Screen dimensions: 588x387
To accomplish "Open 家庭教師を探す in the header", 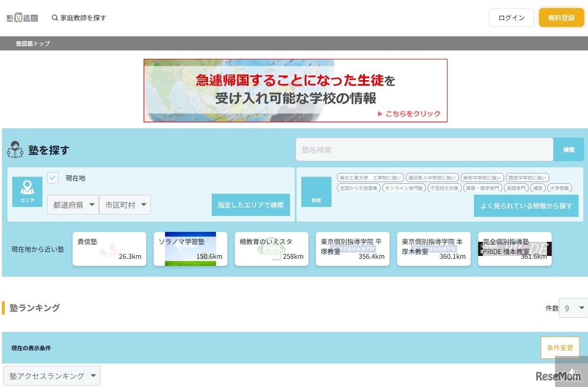I will [x=83, y=18].
